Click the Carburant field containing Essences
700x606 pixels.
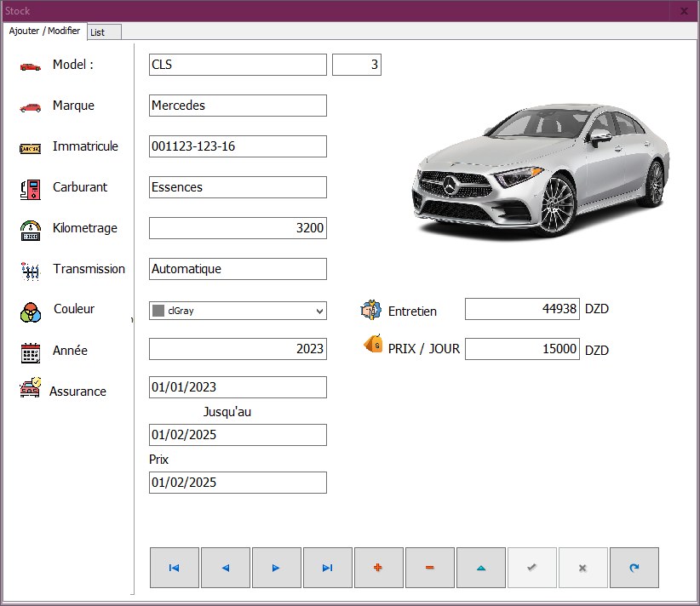click(238, 187)
